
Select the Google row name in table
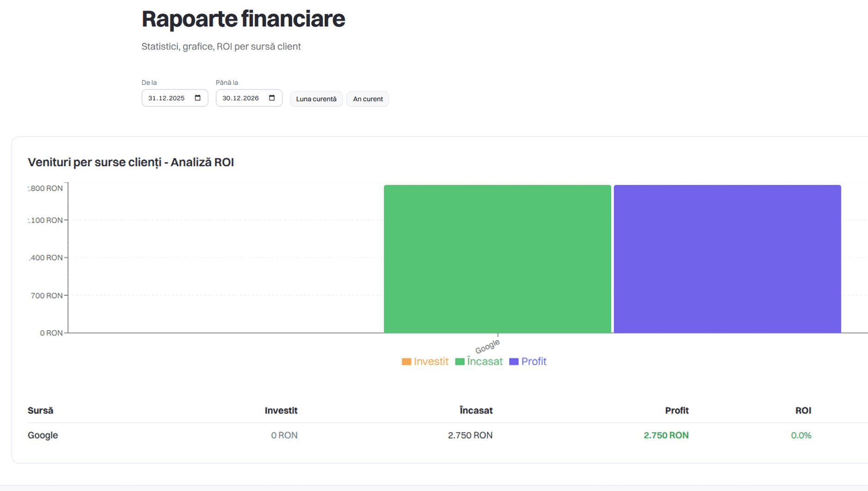click(43, 435)
